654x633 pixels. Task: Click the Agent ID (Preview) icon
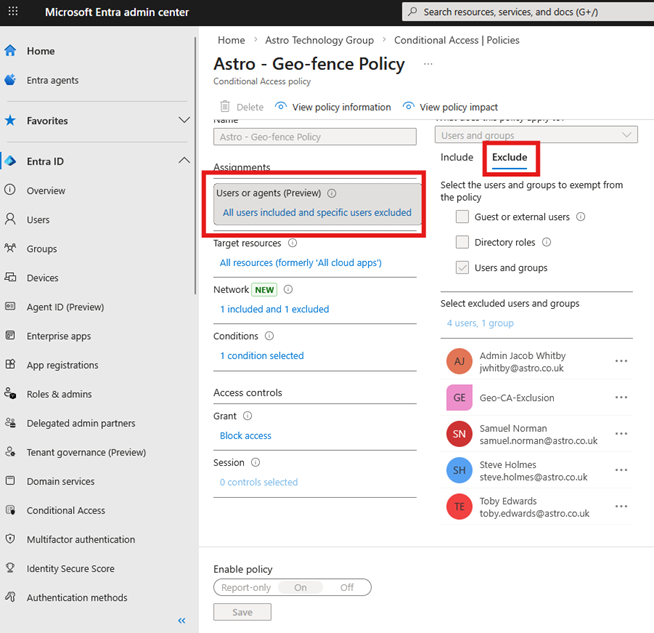[10, 306]
